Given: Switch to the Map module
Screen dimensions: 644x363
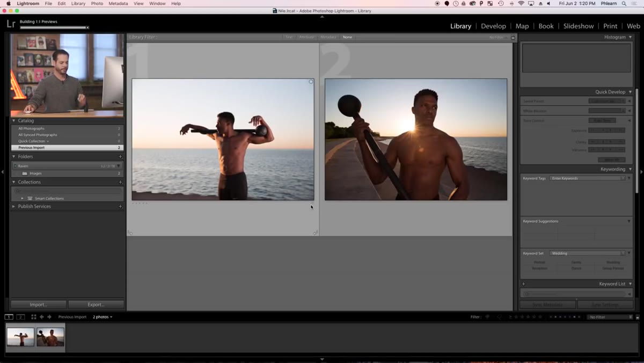Looking at the screenshot, I should [x=522, y=26].
